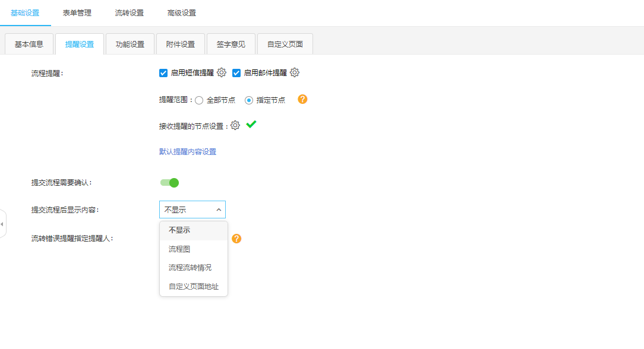Choose 流程流转情况 option in dropdown
The image size is (644, 349).
tap(190, 268)
